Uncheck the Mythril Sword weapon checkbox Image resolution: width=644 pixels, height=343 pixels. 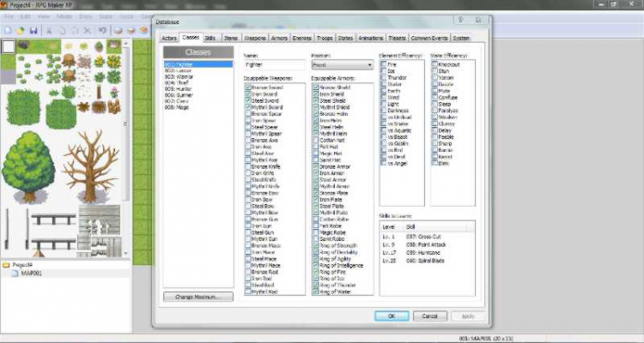click(247, 107)
